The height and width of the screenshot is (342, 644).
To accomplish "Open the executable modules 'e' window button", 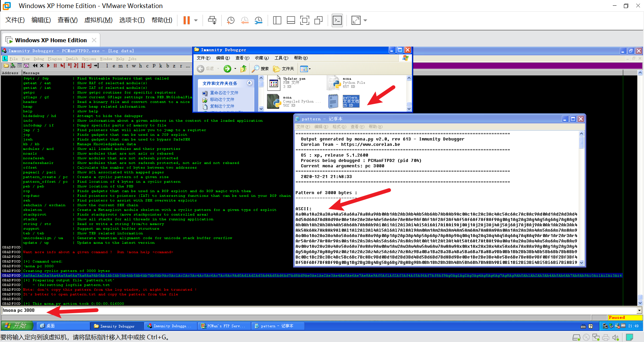I will [x=114, y=66].
